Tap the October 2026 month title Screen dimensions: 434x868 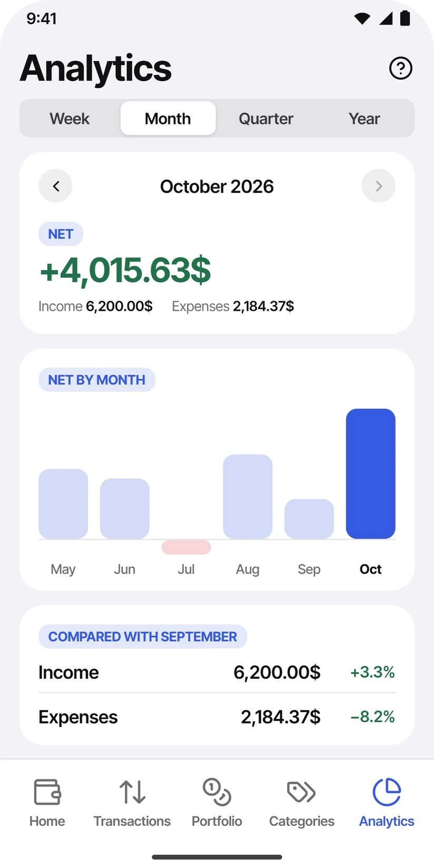(217, 186)
